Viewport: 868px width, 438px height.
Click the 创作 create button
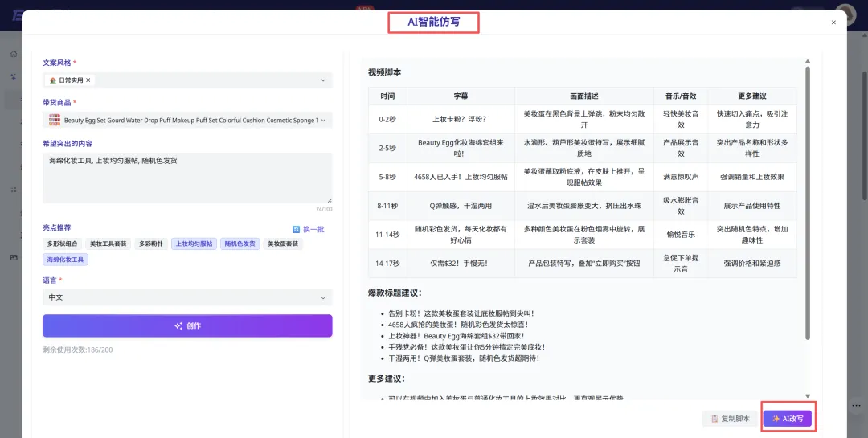tap(187, 325)
